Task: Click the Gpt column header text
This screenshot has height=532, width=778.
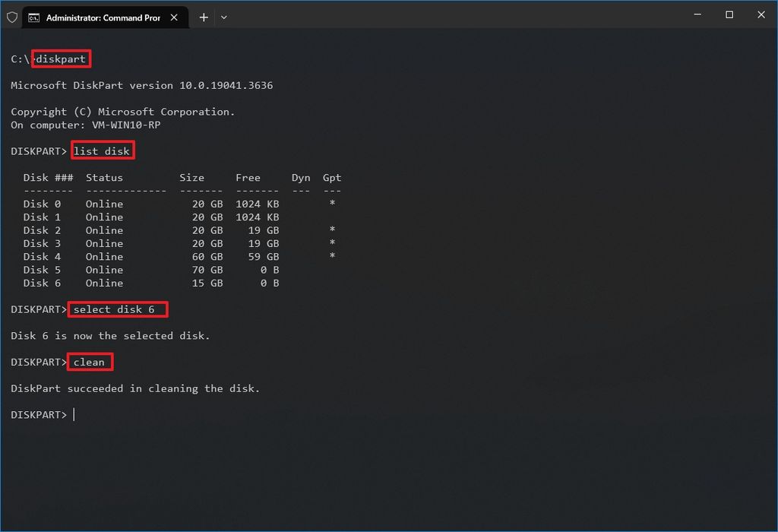Action: [x=332, y=177]
